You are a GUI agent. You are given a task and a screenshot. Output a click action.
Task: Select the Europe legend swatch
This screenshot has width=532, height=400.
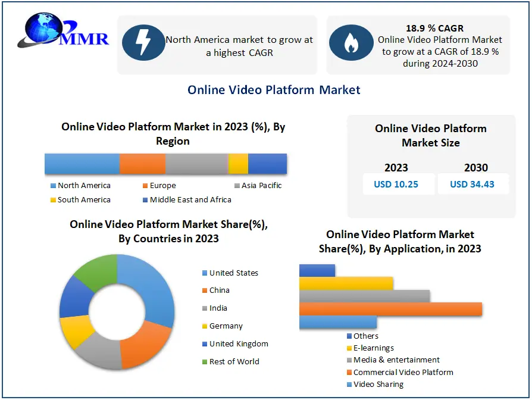coord(145,186)
